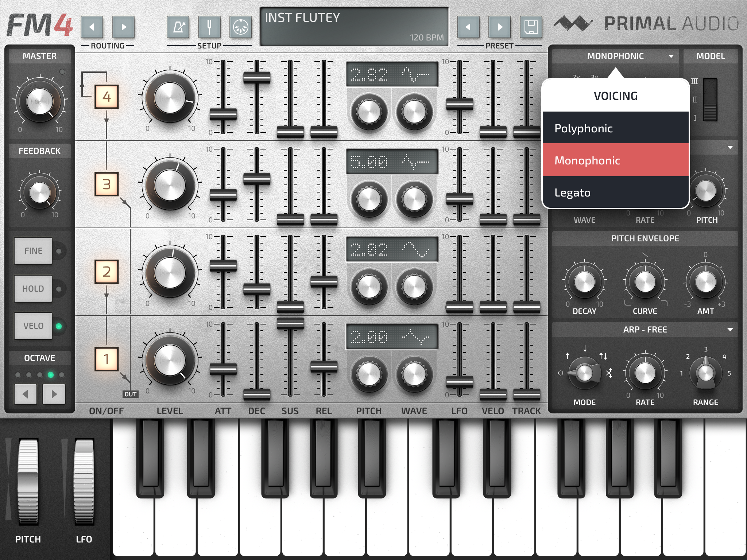Select Monophonic voicing option

pyautogui.click(x=616, y=160)
